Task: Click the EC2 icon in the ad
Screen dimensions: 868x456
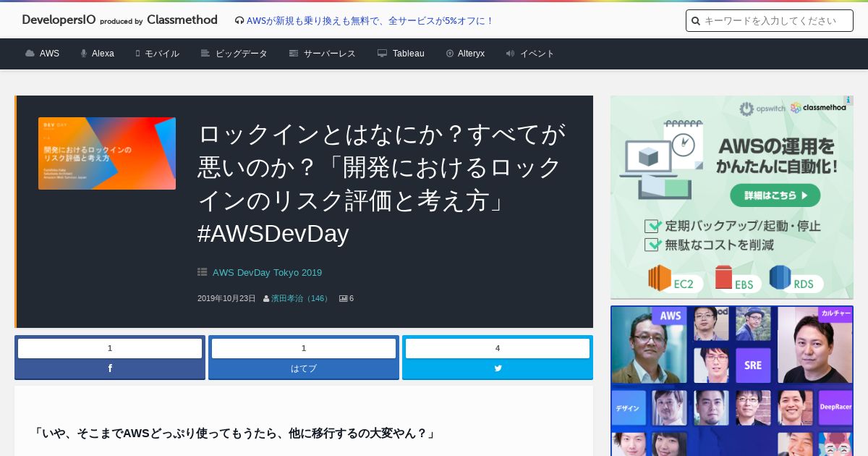Action: 660,278
